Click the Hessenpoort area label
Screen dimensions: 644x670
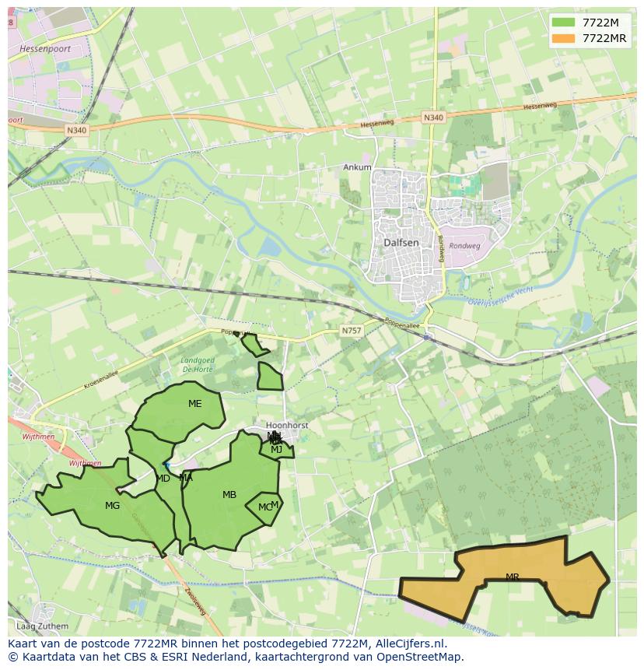point(40,47)
